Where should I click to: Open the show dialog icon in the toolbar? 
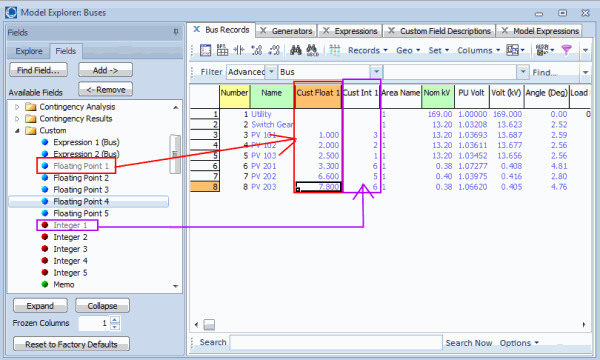(x=205, y=50)
